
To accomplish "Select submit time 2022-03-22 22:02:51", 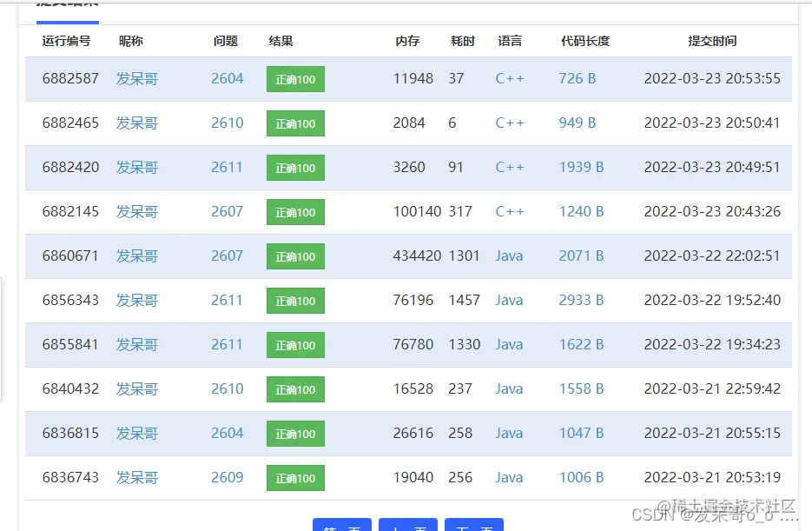I will [712, 256].
